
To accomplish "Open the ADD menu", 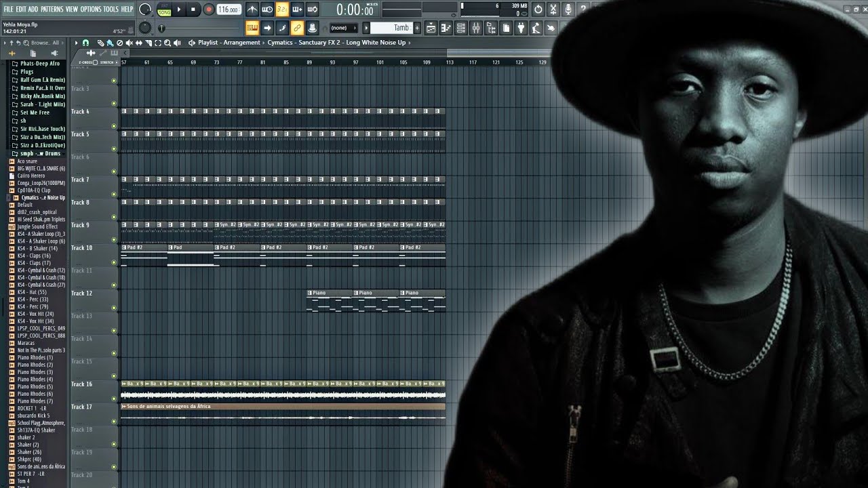I will [33, 9].
